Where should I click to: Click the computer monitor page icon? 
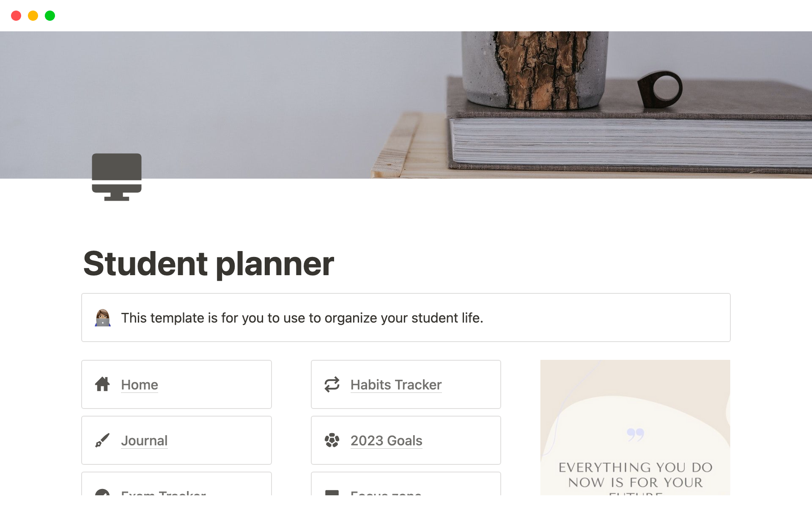[x=116, y=177]
